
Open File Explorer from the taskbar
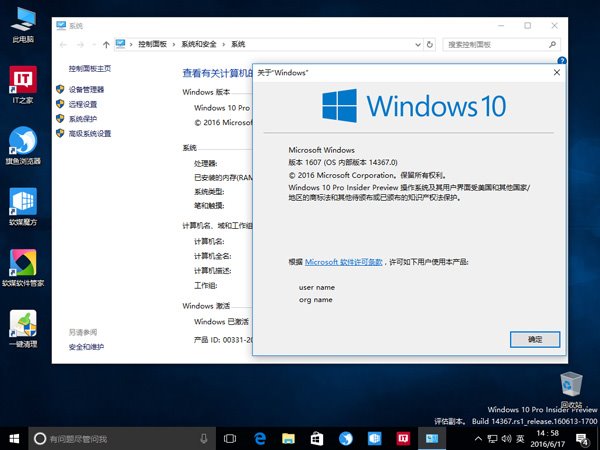[x=288, y=439]
